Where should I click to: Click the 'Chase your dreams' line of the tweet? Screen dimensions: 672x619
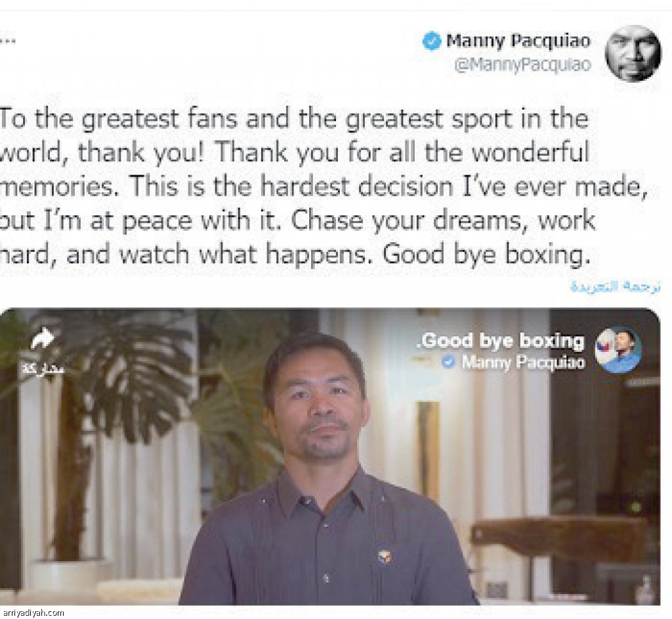click(443, 221)
